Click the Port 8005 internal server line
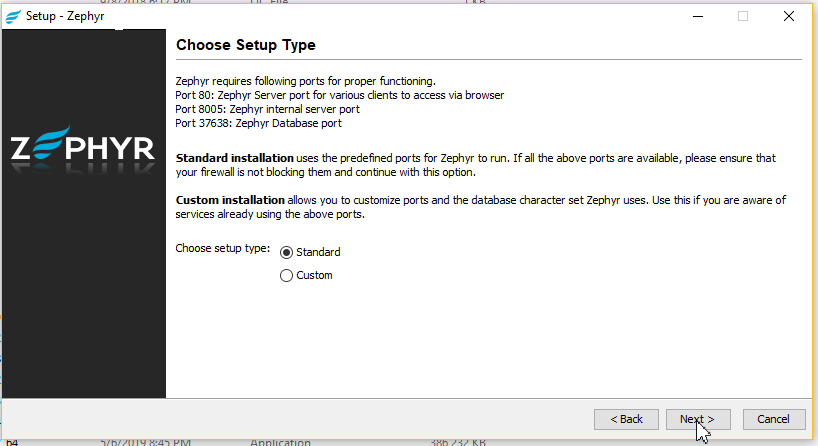The height and width of the screenshot is (446, 818). (267, 109)
